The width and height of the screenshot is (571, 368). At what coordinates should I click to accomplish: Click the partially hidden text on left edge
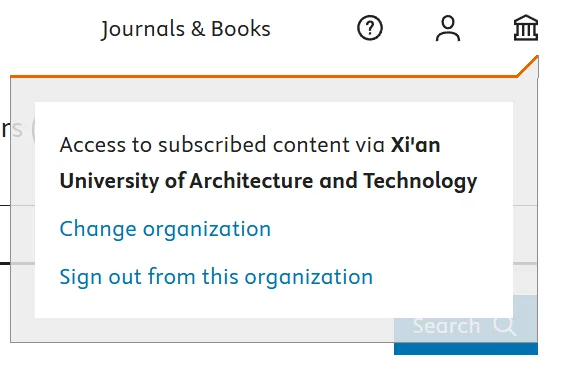[12, 129]
